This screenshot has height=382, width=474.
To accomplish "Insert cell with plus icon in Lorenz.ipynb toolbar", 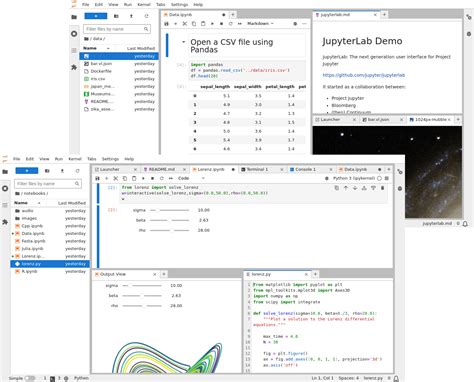I will tap(107, 178).
